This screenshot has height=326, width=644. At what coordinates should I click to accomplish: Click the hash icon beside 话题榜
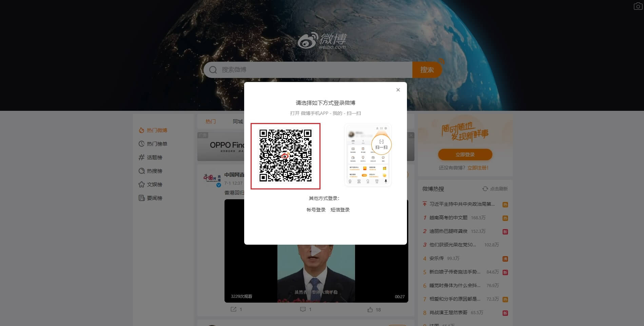141,157
